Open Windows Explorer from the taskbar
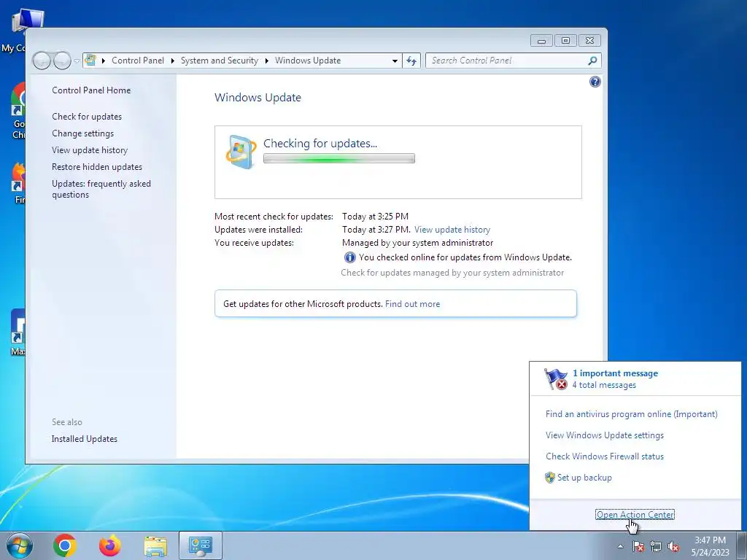Image resolution: width=747 pixels, height=560 pixels. tap(155, 545)
